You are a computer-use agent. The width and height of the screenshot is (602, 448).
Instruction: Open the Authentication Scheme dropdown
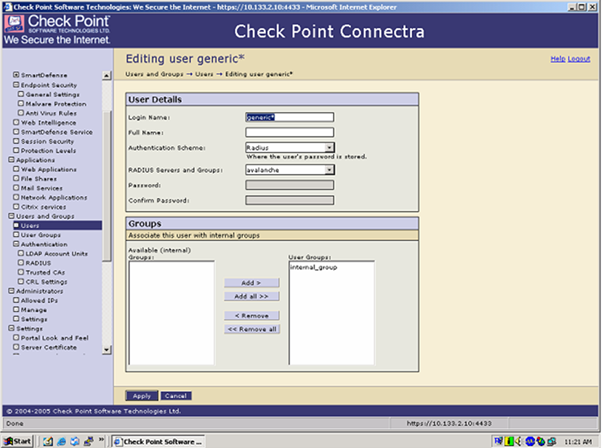329,148
